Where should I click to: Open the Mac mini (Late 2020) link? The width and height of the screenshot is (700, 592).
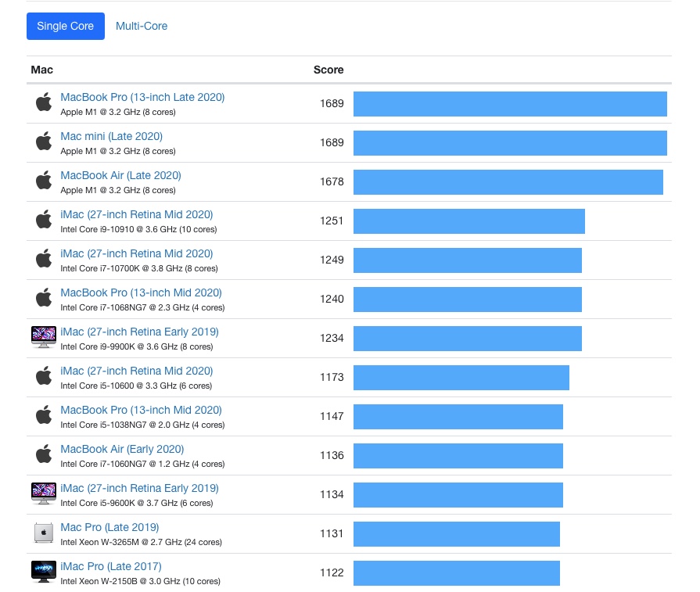click(x=111, y=136)
